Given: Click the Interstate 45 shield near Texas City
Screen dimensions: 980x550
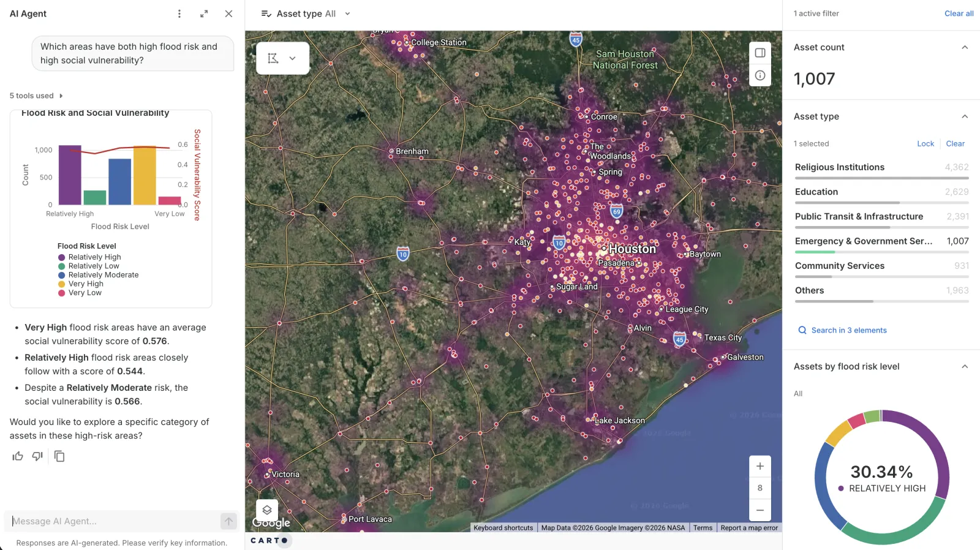Looking at the screenshot, I should pos(679,339).
